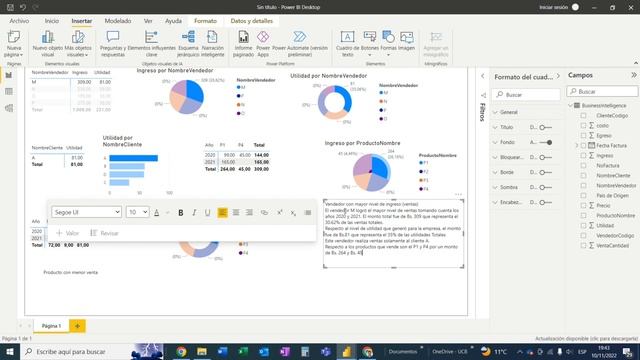Search in the Campos pane

tap(602, 91)
